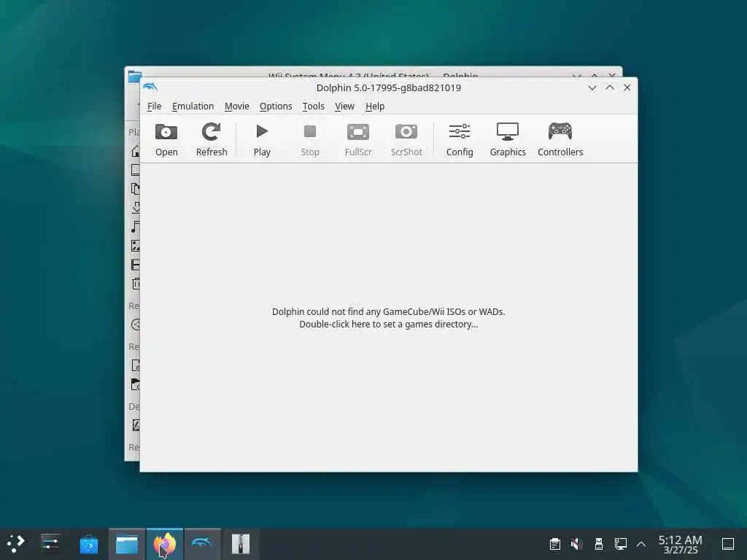Open the Options menu
Image resolution: width=747 pixels, height=560 pixels.
click(276, 106)
